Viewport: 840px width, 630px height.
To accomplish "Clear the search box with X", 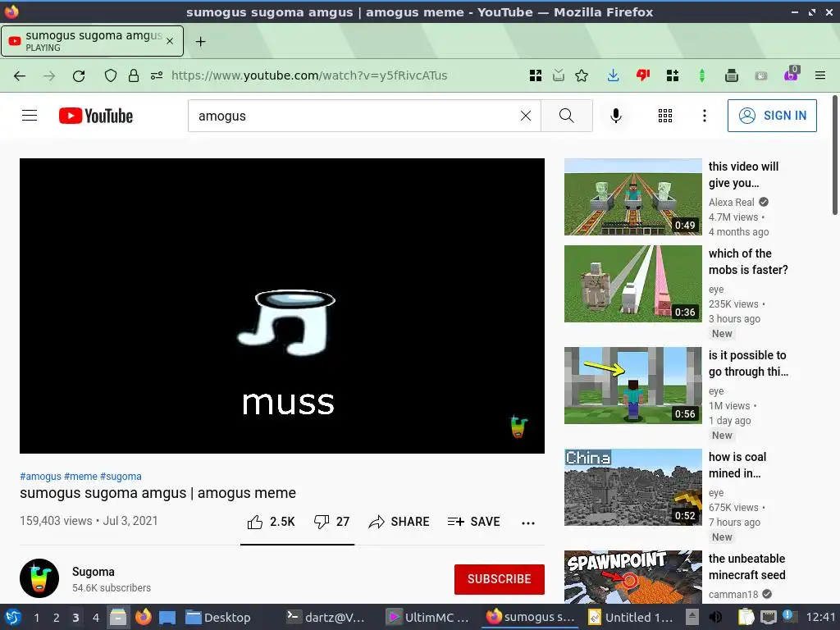I will (x=526, y=116).
